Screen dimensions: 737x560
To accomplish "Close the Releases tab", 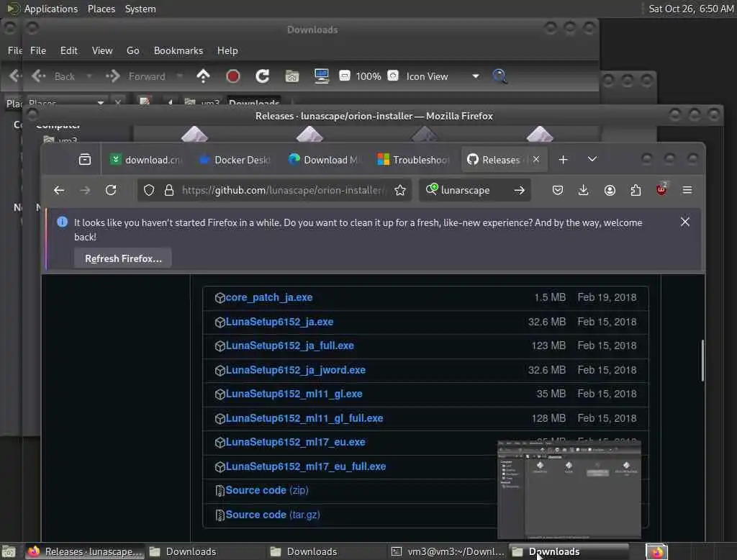I will point(535,159).
